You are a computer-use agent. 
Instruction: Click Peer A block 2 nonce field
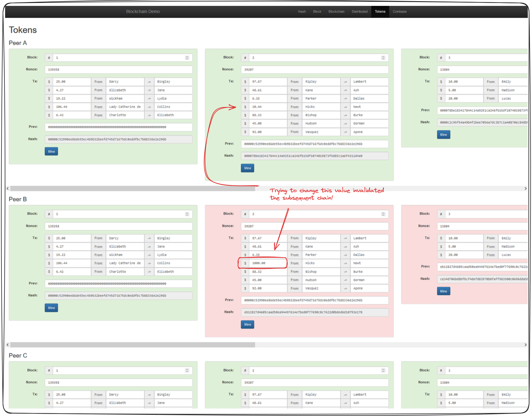(x=314, y=70)
